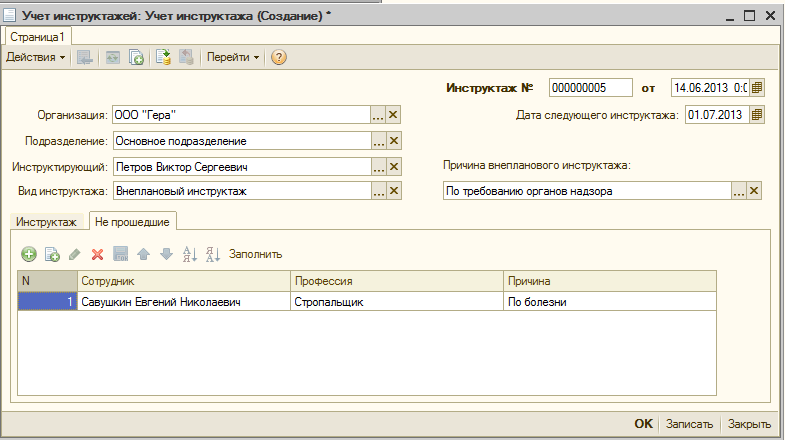Viewport: 785px width, 440px height.
Task: Click the Заполнить button
Action: [255, 254]
